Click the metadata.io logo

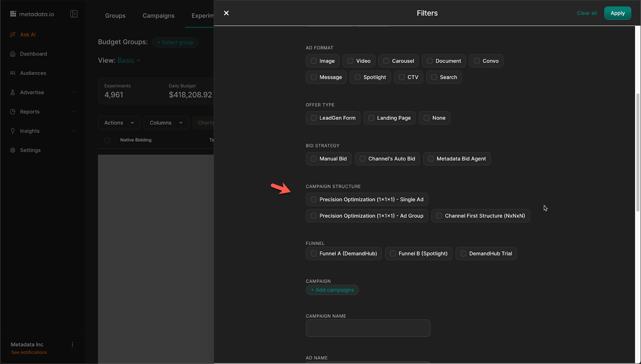tap(32, 13)
